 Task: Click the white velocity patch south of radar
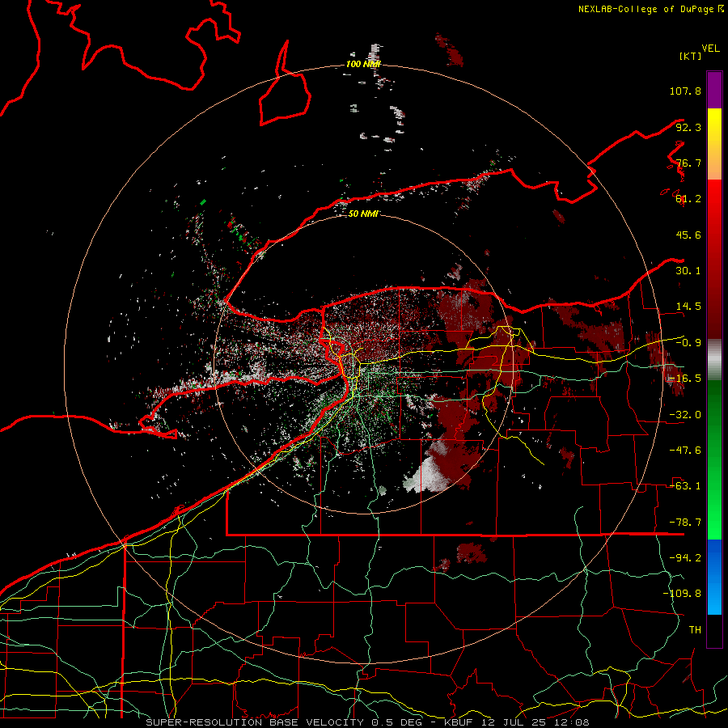(426, 476)
